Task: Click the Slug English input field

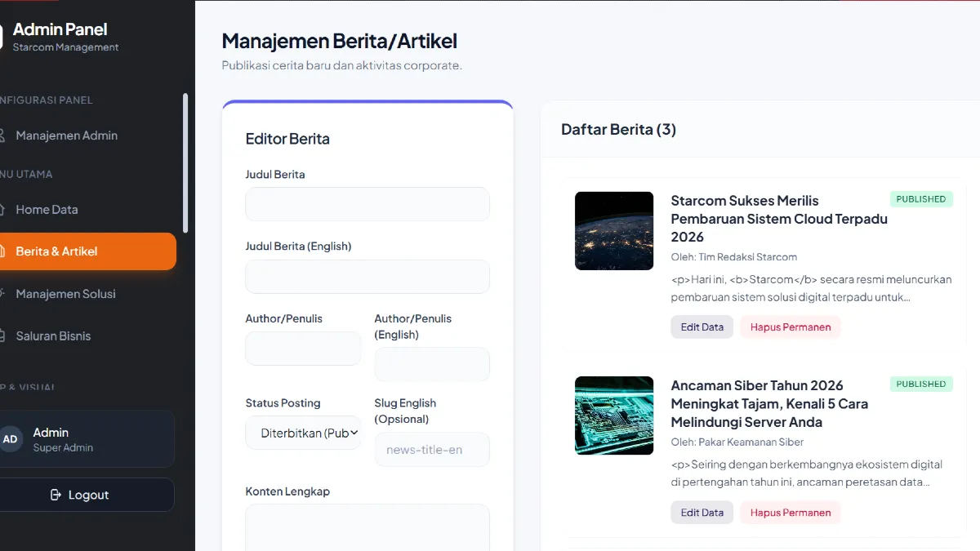Action: pyautogui.click(x=432, y=450)
